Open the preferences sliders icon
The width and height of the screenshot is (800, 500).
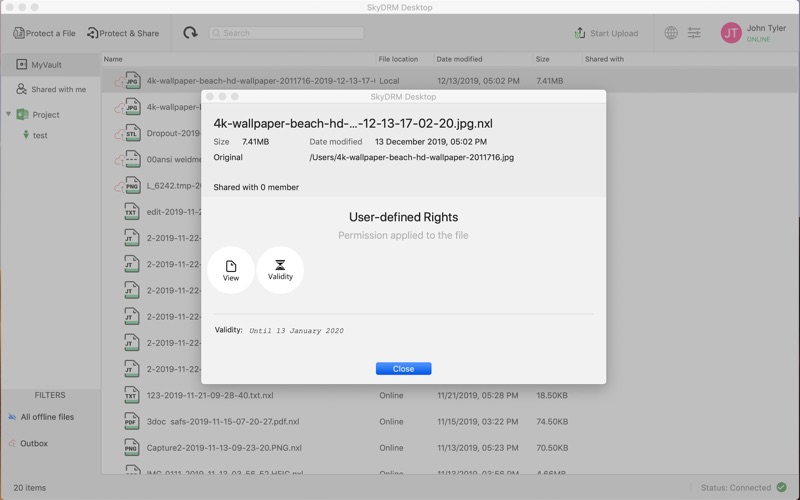[694, 33]
